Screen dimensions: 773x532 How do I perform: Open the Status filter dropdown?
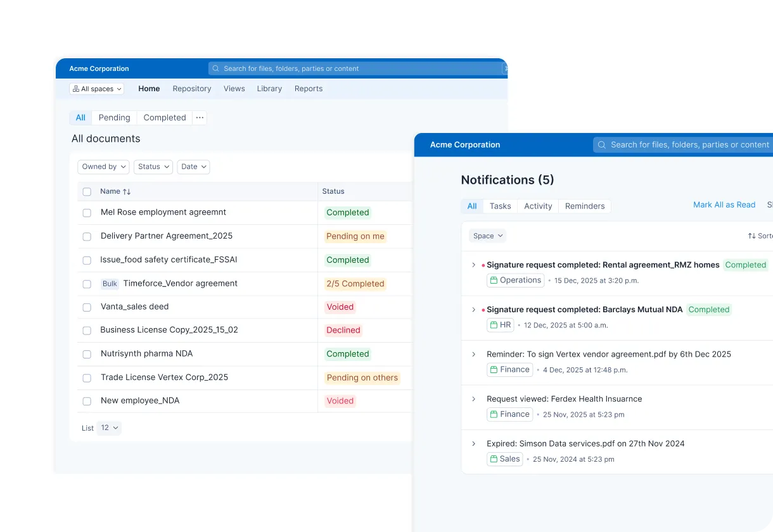(x=153, y=167)
